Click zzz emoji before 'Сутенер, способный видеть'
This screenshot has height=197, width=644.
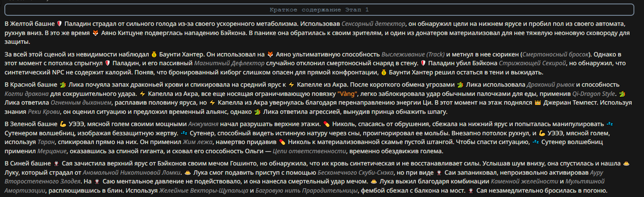tap(184, 133)
